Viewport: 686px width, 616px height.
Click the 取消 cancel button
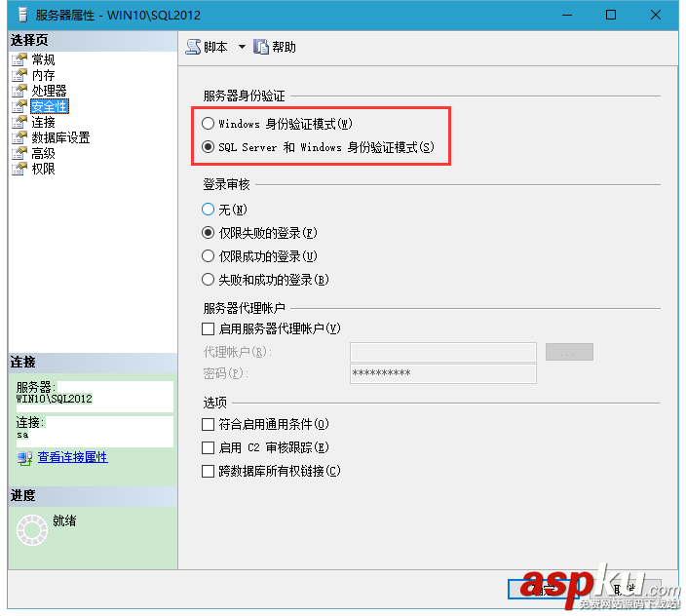click(x=626, y=590)
